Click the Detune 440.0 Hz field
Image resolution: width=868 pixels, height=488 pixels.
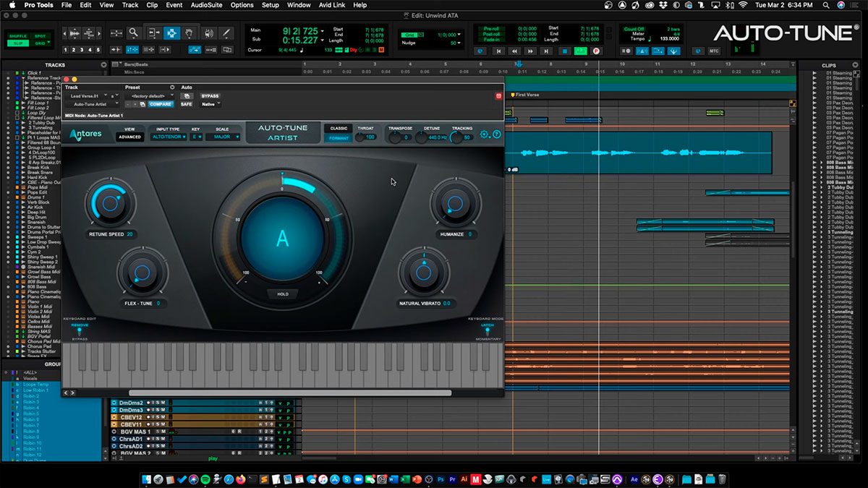point(437,137)
